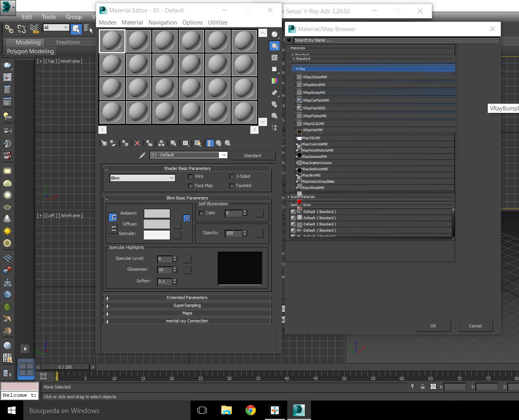519x420 pixels.
Task: Click the Glossiness value field
Action: 165,270
